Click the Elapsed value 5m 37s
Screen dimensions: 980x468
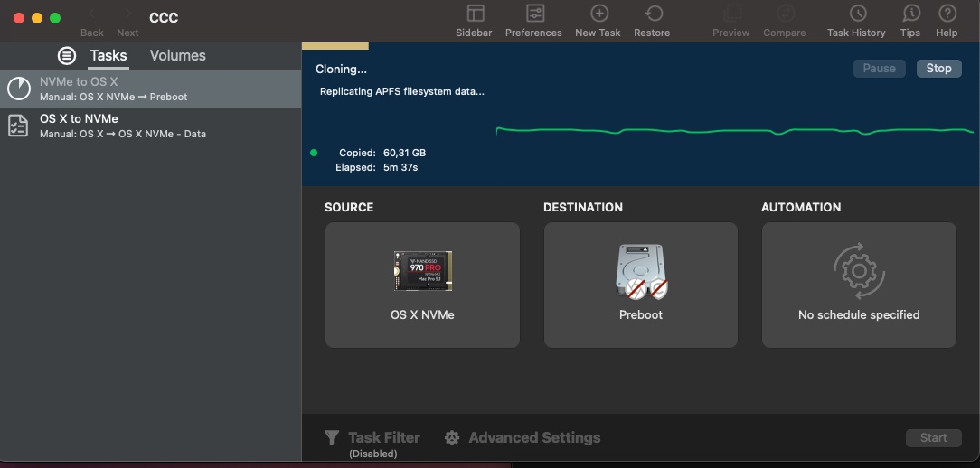[x=400, y=167]
